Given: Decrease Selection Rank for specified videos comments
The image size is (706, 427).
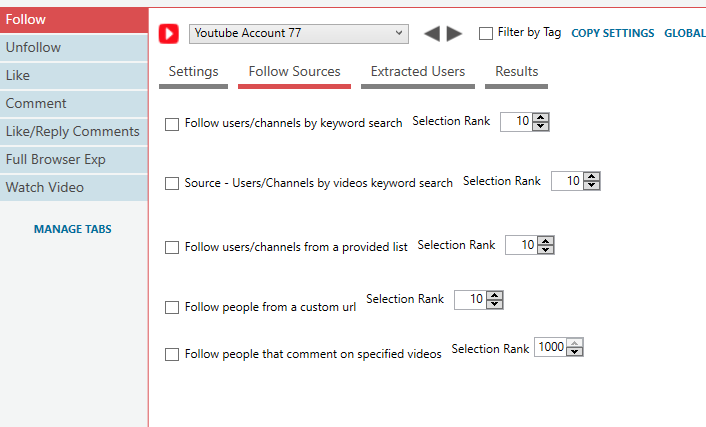Looking at the screenshot, I should tap(575, 352).
